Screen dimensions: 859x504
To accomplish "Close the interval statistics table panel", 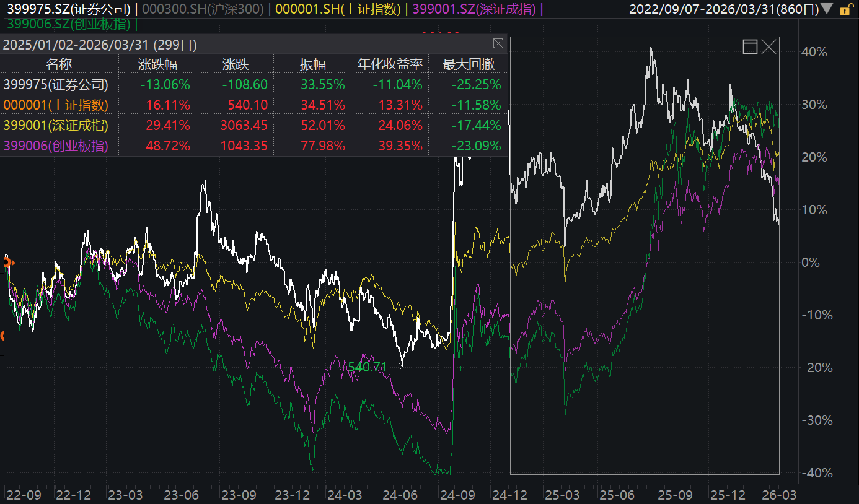I will (498, 44).
